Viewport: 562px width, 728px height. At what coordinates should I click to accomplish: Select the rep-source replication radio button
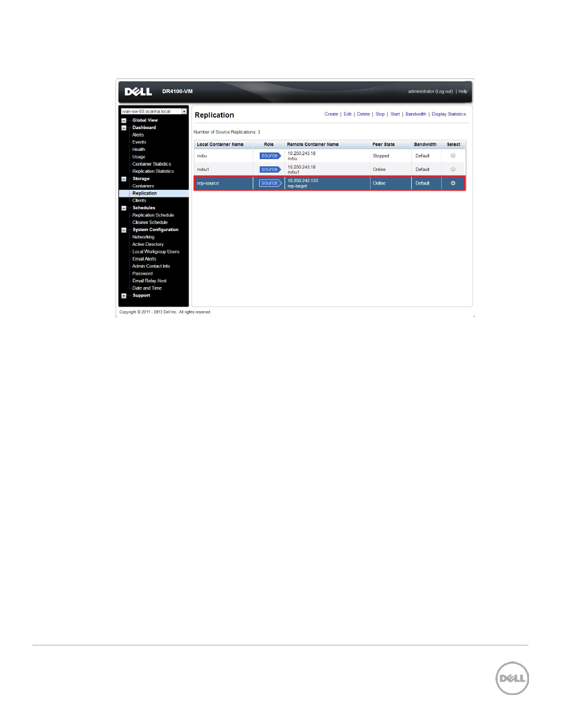coord(453,183)
